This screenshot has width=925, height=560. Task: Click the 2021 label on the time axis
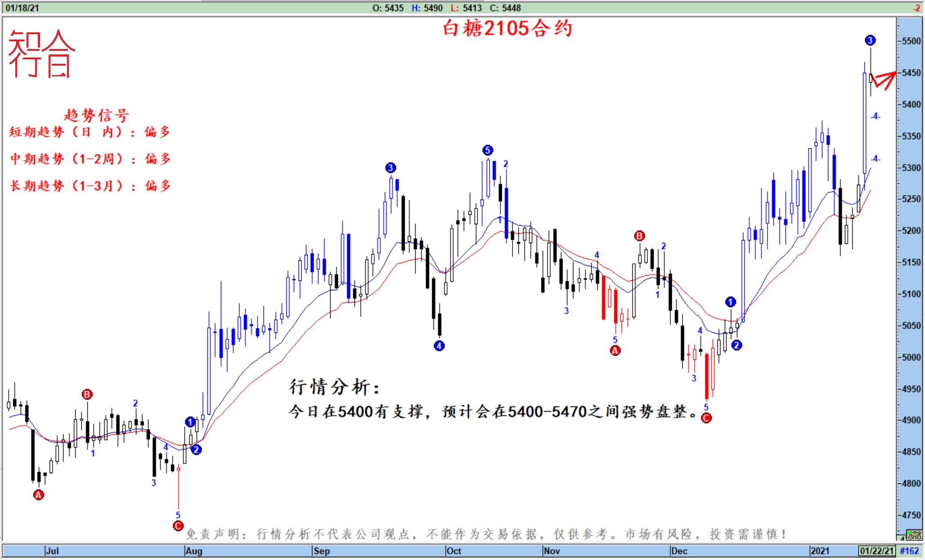(x=819, y=551)
